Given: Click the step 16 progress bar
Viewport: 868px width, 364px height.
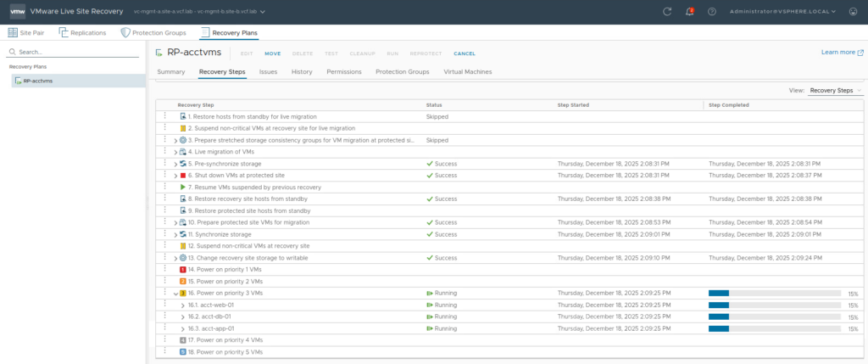Looking at the screenshot, I should coord(774,293).
